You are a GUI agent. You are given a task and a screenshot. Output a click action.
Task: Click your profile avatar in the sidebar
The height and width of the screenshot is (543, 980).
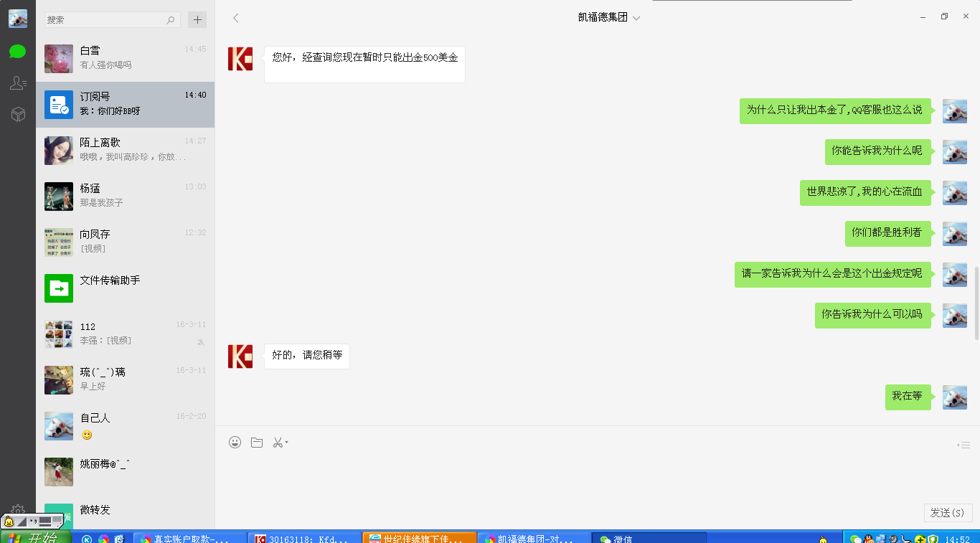[x=18, y=19]
